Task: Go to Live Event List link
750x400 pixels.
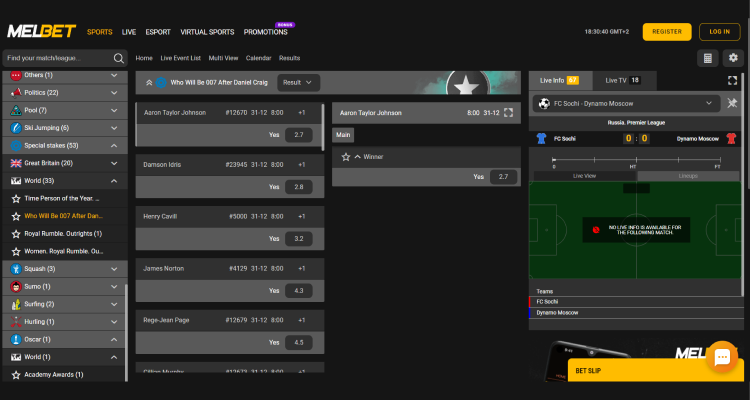Action: pyautogui.click(x=180, y=58)
